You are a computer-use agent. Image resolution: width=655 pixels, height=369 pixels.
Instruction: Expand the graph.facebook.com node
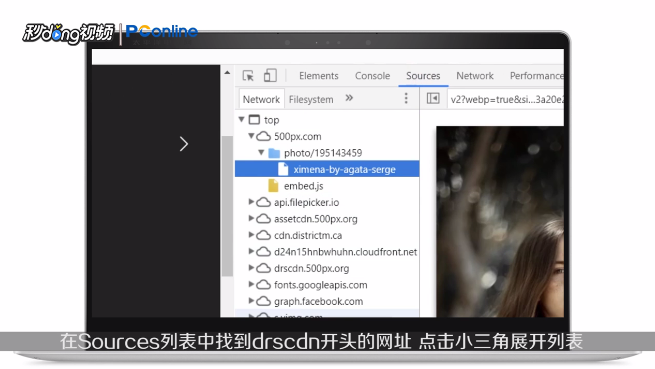coord(251,300)
